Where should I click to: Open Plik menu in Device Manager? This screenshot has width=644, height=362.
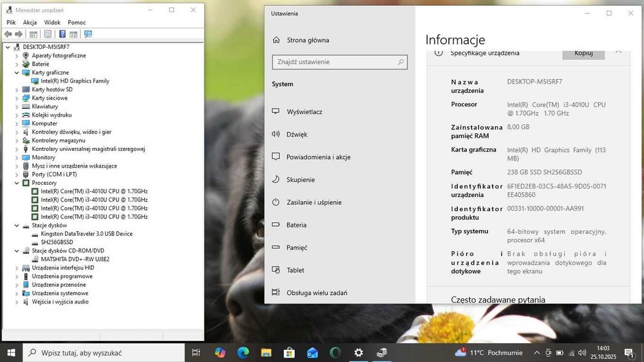tap(11, 22)
